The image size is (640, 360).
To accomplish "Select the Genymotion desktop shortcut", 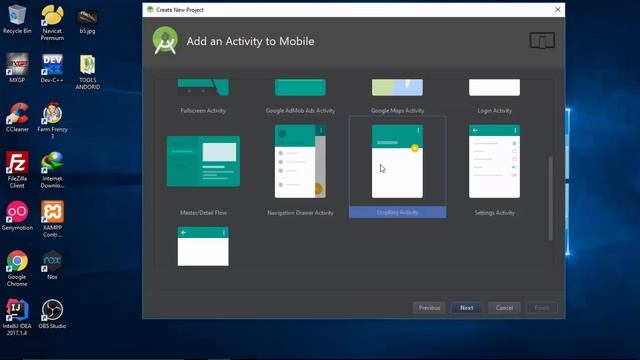I will 17,216.
